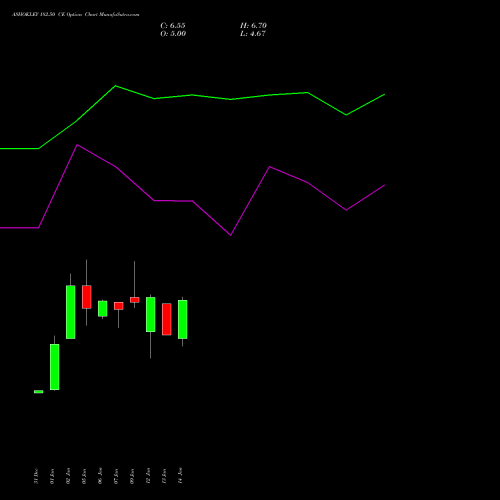Click the "02 Jan" date axis label
The image size is (500, 500).
point(68,476)
